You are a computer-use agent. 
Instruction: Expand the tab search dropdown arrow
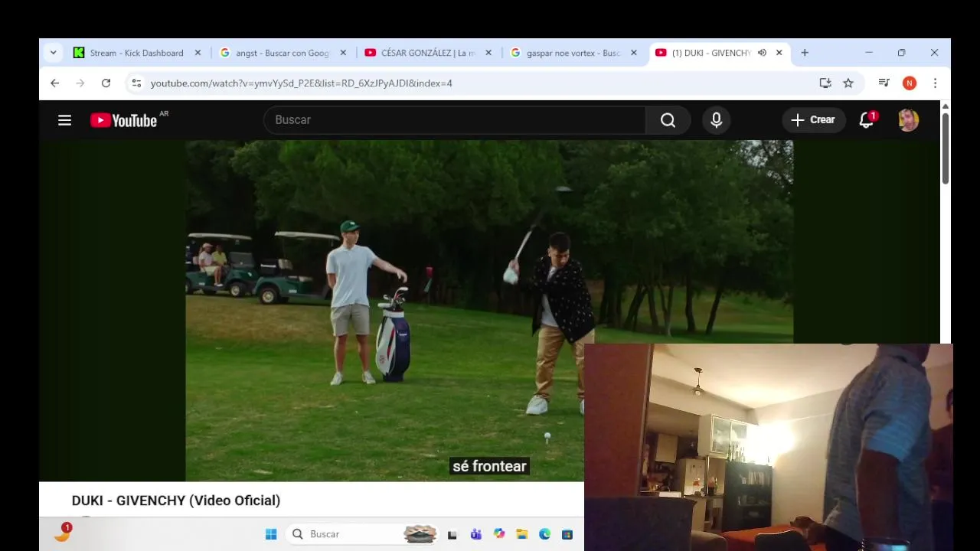[x=53, y=53]
